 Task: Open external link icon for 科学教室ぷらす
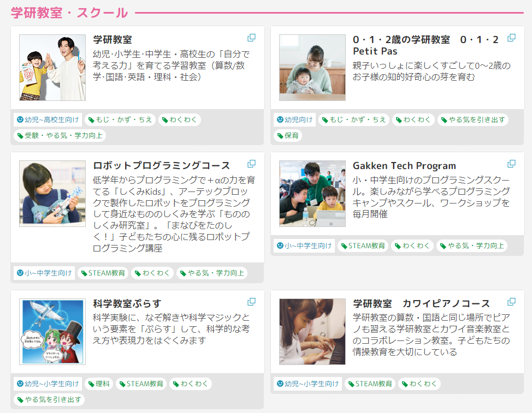click(x=251, y=302)
